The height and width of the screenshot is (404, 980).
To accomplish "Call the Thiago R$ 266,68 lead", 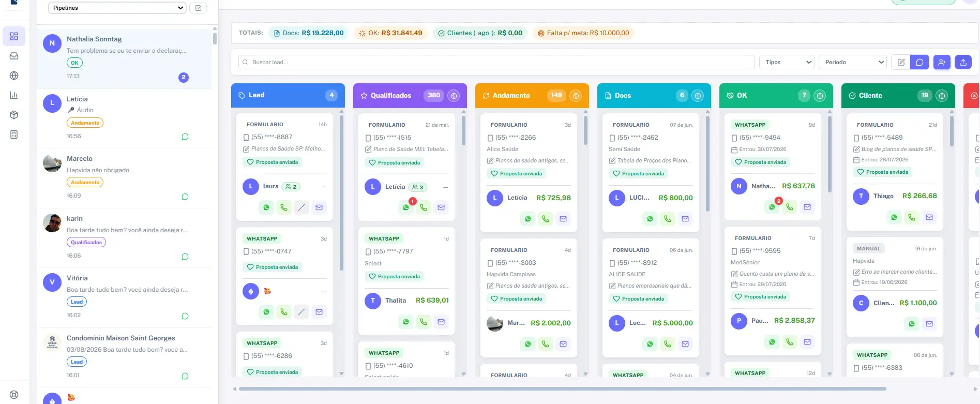I will pyautogui.click(x=912, y=217).
